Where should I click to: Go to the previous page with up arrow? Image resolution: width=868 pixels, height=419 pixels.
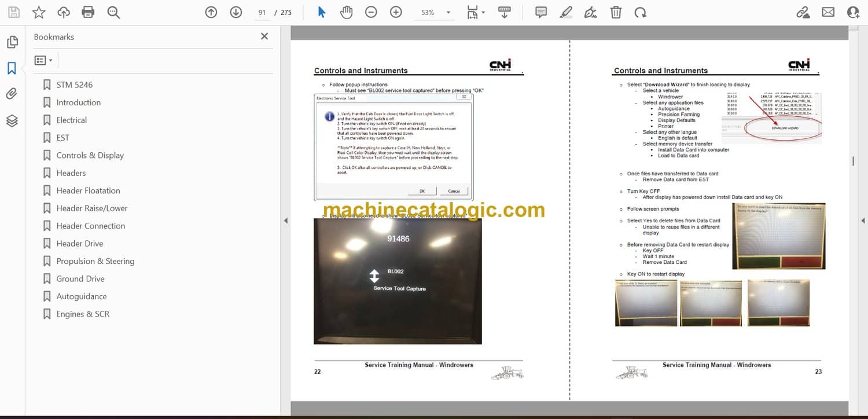[x=211, y=12]
